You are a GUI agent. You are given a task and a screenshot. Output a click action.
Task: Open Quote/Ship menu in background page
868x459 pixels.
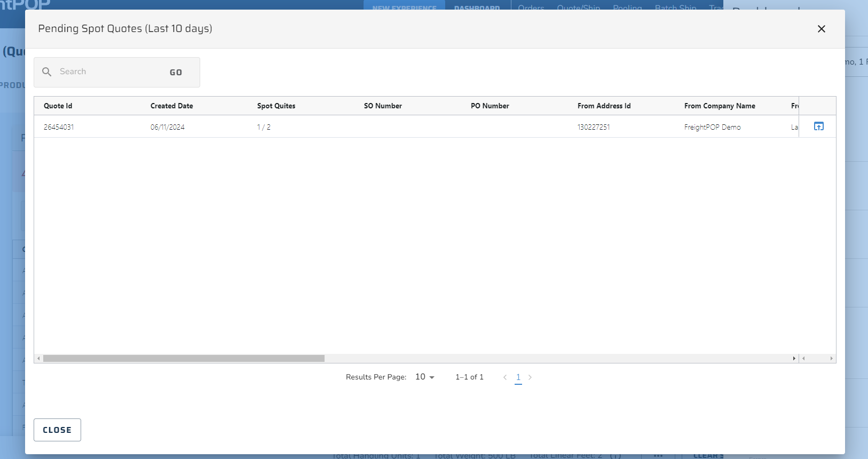click(x=579, y=6)
